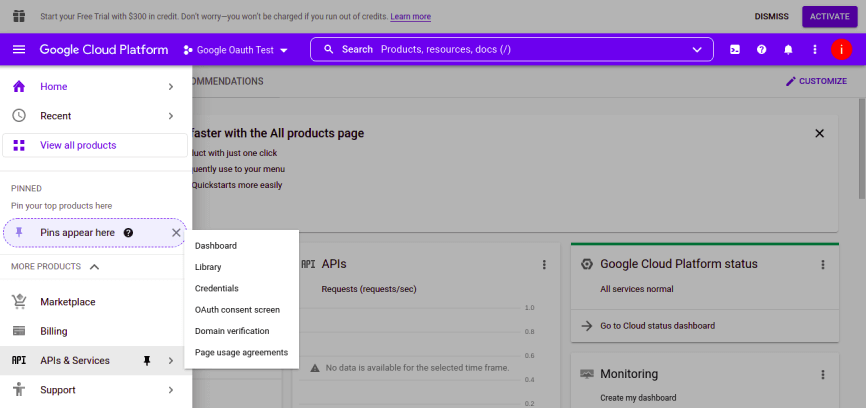Expand APIs & Services submenu chevron
The height and width of the screenshot is (408, 866).
pyautogui.click(x=171, y=361)
